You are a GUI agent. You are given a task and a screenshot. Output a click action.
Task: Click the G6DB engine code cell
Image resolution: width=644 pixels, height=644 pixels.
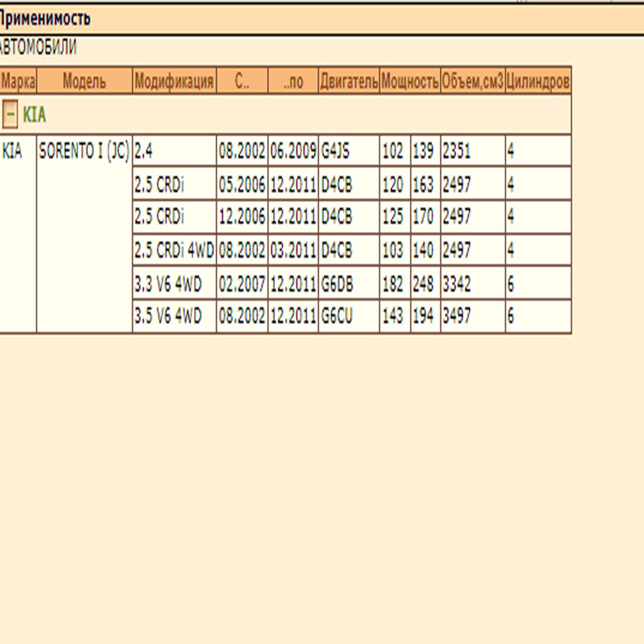click(x=337, y=284)
